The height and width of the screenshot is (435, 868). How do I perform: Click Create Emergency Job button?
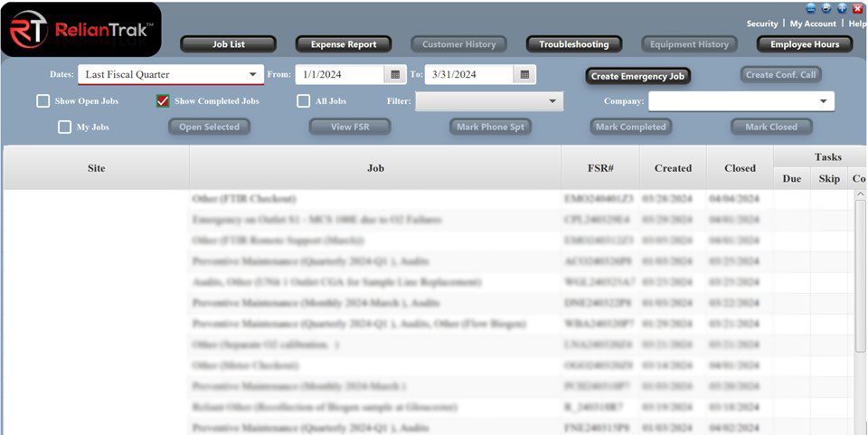pos(637,76)
